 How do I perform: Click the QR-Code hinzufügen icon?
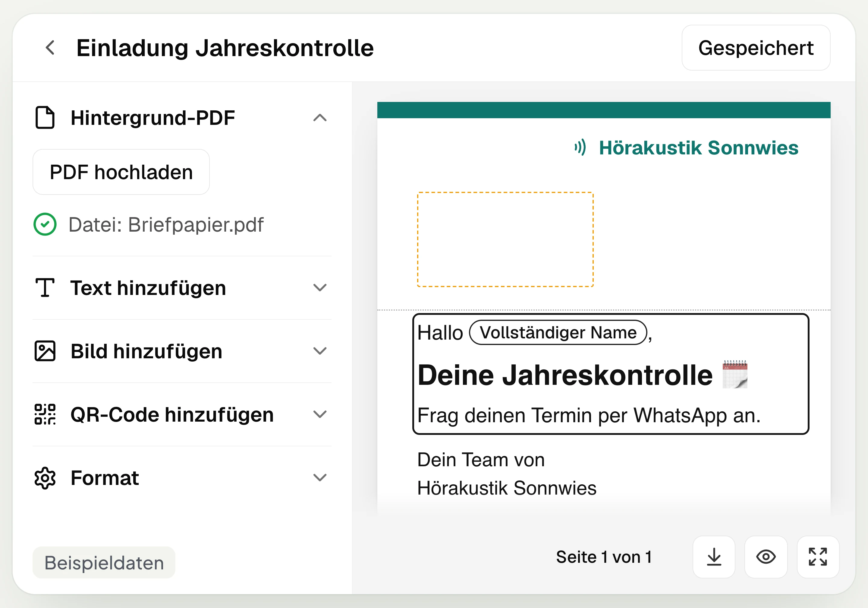click(x=45, y=414)
